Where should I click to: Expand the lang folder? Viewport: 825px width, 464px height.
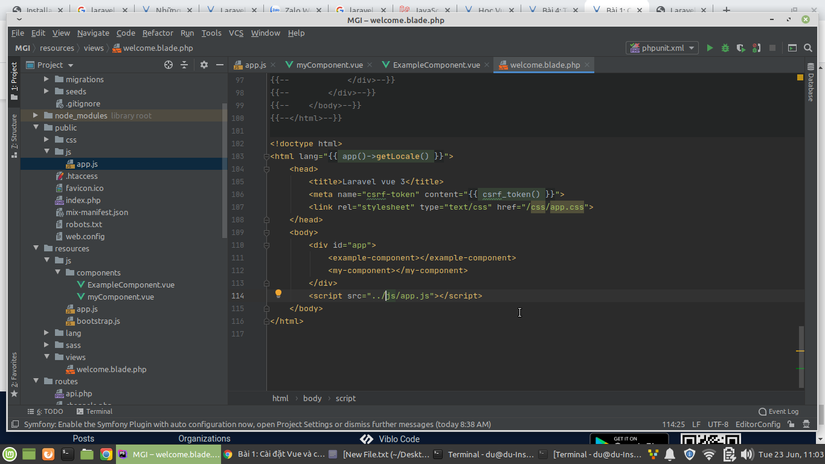point(46,333)
